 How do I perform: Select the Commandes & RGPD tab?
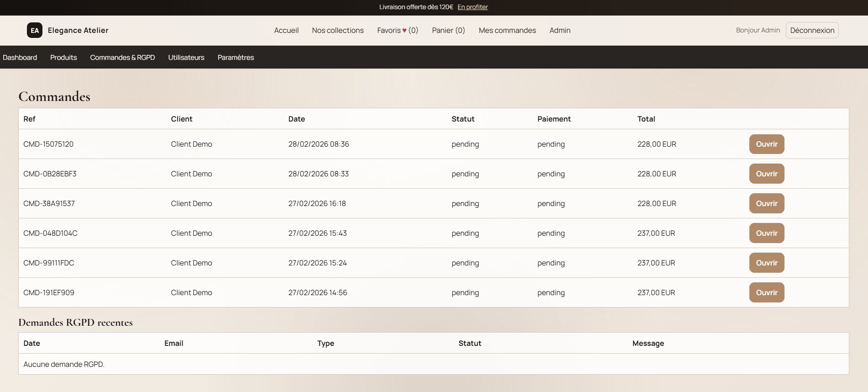click(122, 57)
